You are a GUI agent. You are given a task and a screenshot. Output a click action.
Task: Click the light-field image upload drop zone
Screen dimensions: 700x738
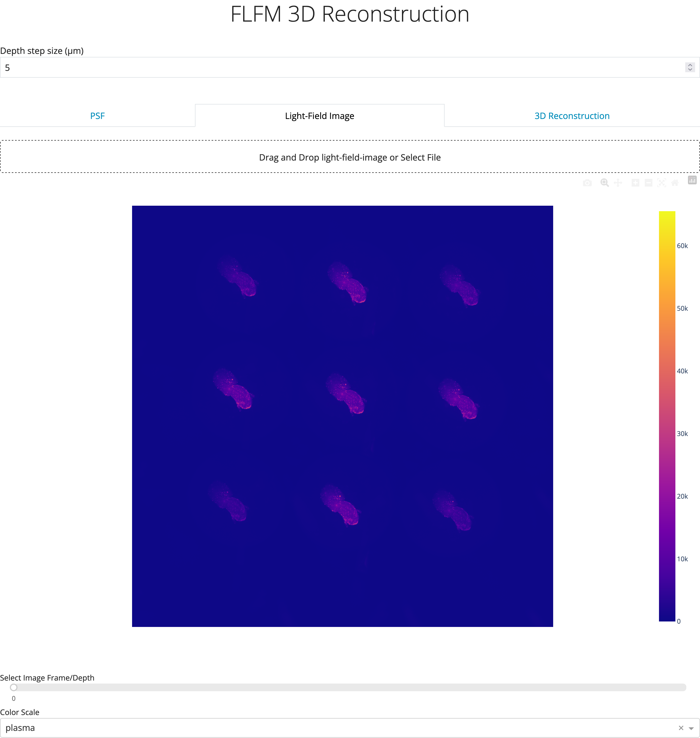350,157
